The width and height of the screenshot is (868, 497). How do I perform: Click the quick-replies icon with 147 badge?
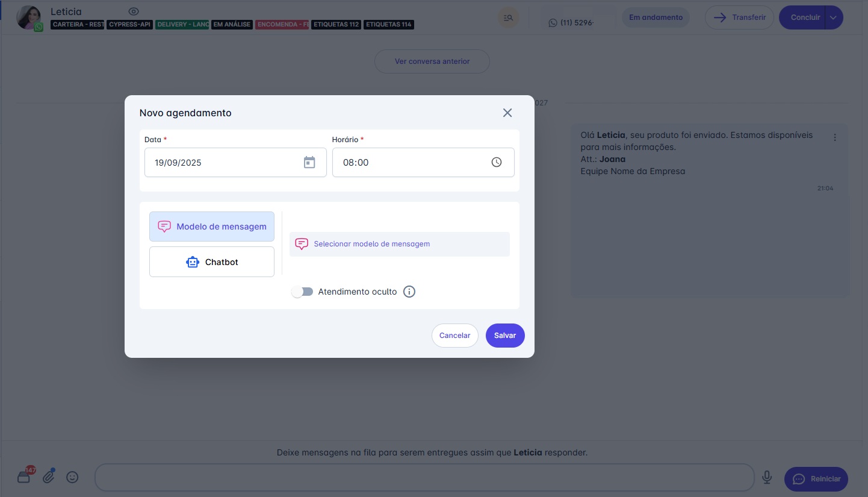coord(24,477)
